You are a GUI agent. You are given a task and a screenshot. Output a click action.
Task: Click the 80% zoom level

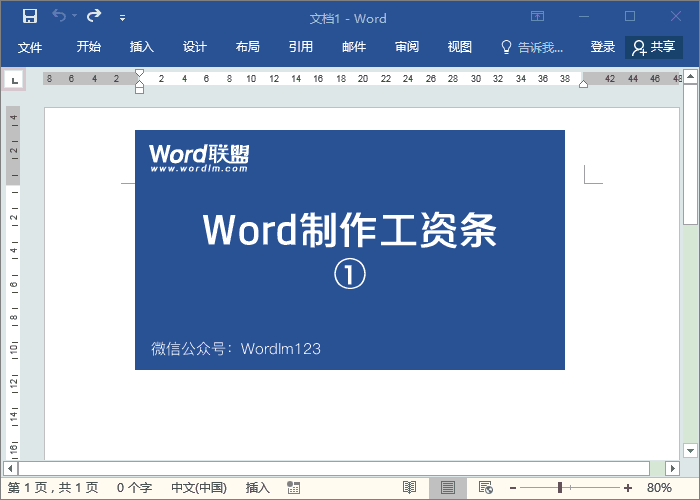tap(659, 488)
